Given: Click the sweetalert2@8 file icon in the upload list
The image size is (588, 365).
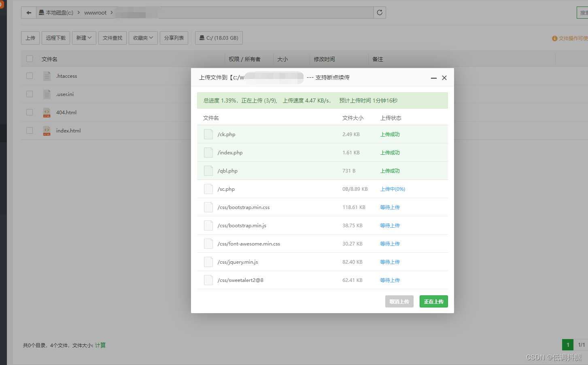Looking at the screenshot, I should click(208, 280).
